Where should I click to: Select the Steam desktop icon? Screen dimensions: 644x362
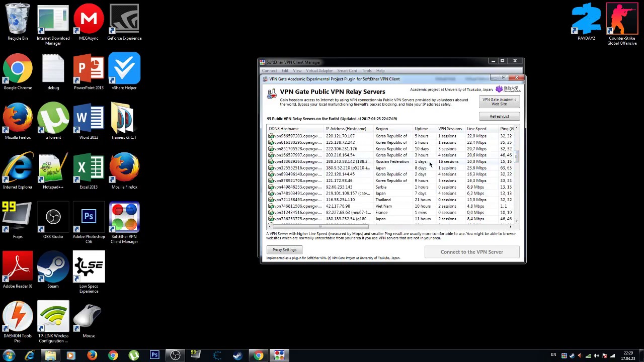53,270
